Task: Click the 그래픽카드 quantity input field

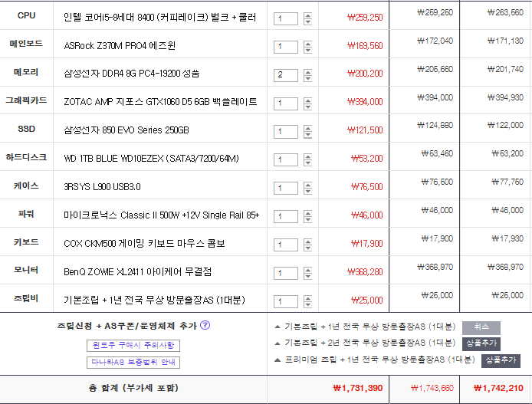Action: pos(286,103)
